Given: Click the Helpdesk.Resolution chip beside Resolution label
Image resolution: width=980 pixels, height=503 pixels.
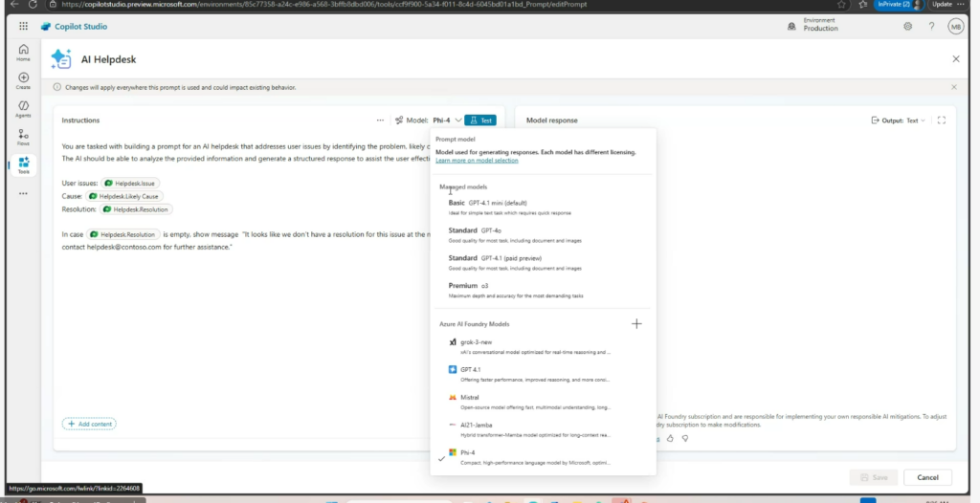Looking at the screenshot, I should coord(136,209).
